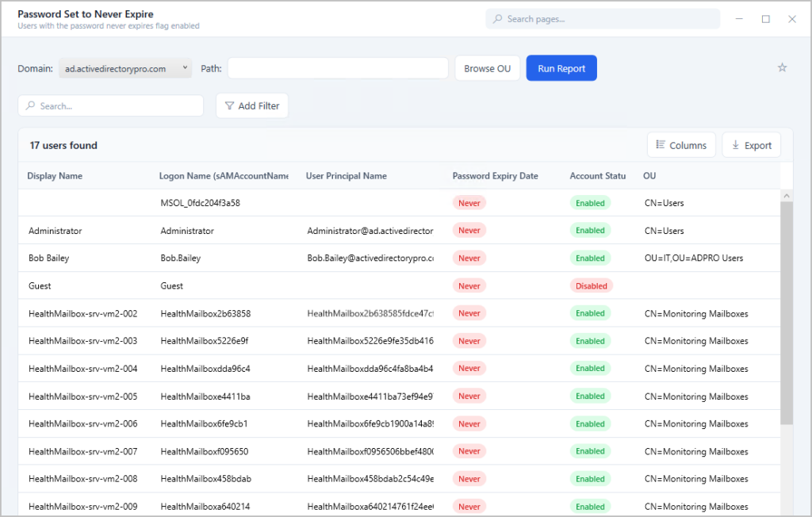Select HealthMailbox458bdab logon name

[x=205, y=479]
